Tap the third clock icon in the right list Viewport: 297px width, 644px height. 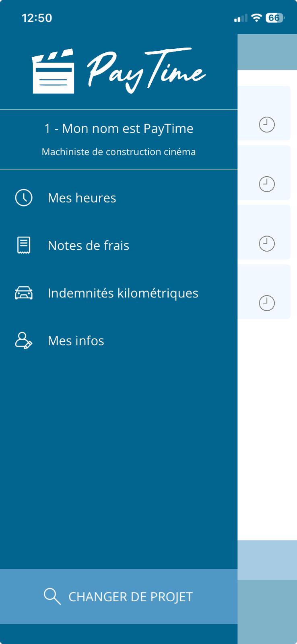click(x=266, y=244)
